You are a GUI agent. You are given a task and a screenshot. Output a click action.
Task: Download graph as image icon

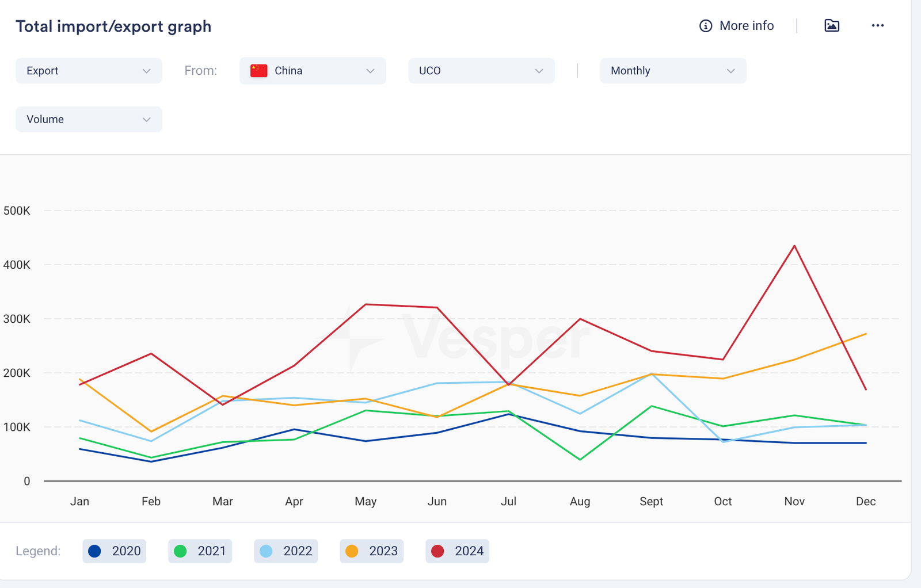click(x=831, y=25)
